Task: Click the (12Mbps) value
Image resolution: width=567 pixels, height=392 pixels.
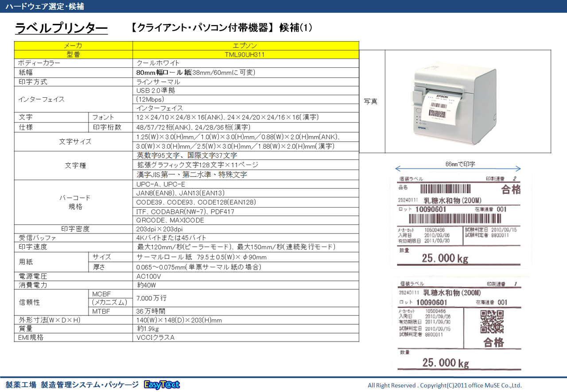Action: tap(150, 99)
